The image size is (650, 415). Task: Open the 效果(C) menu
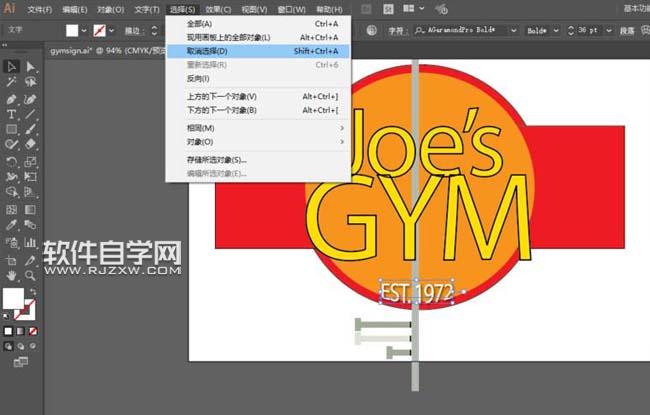[218, 9]
